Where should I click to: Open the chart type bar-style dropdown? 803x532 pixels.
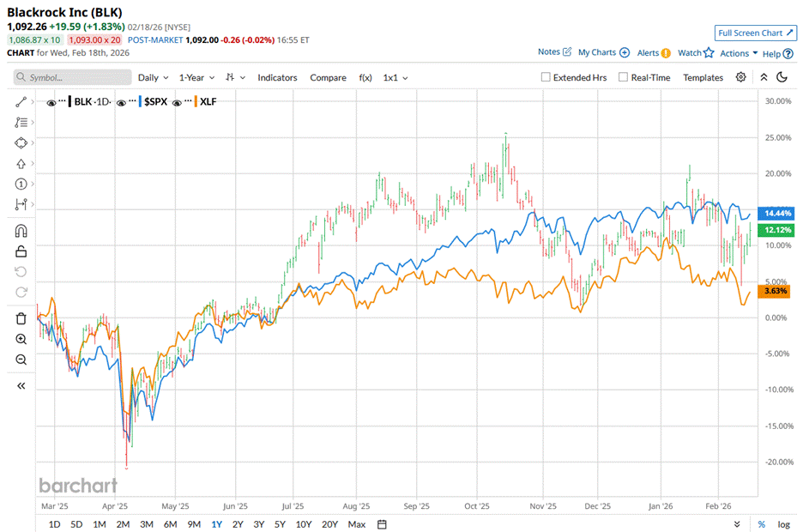[x=236, y=77]
